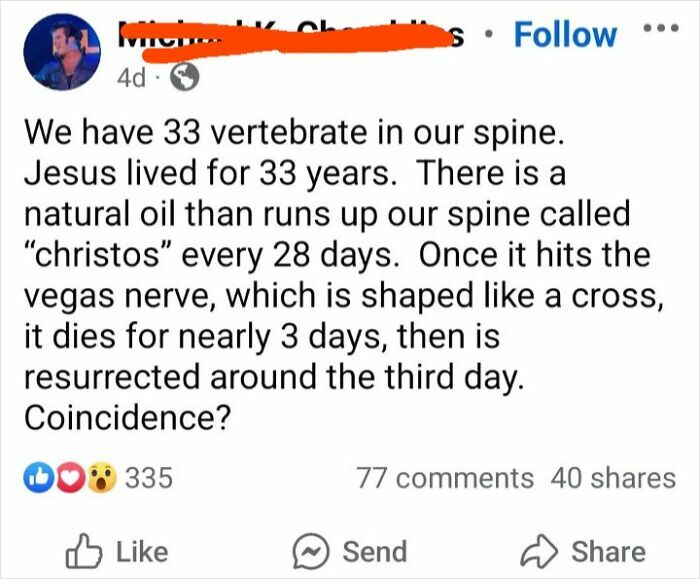View the 335 reactions list
This screenshot has height=579, width=700.
pos(149,478)
